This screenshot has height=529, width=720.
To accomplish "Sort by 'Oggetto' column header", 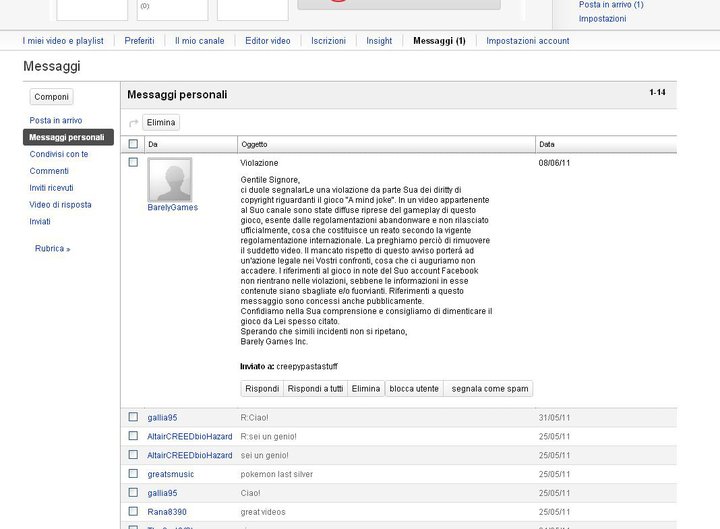I will coord(387,144).
